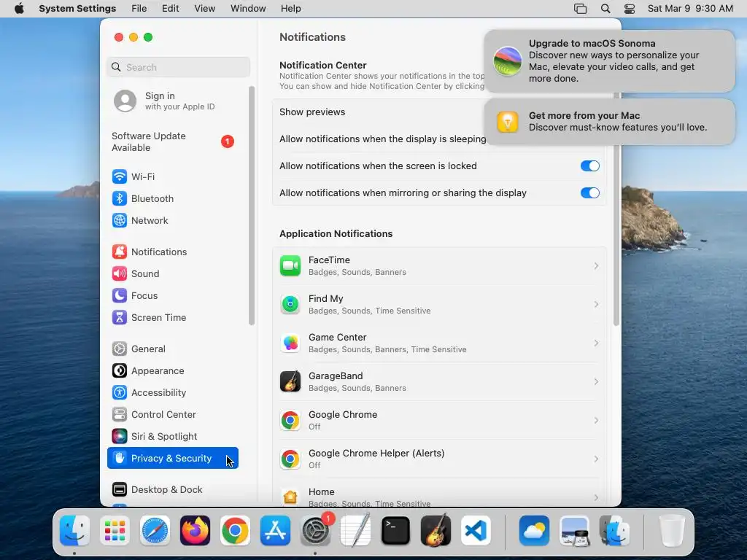This screenshot has width=747, height=560.
Task: Click the main pane vertical scrollbar
Action: pyautogui.click(x=616, y=209)
